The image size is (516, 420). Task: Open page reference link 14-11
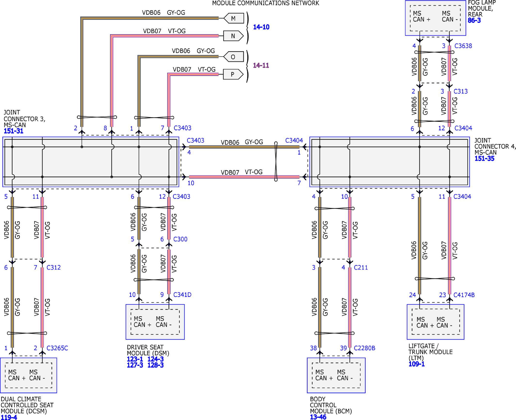(x=261, y=65)
